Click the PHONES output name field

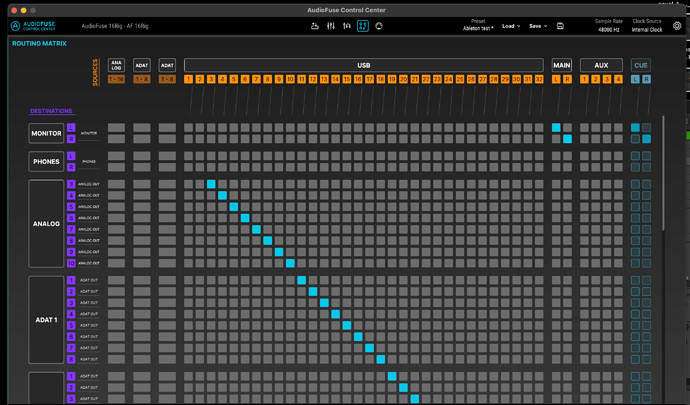click(x=89, y=162)
